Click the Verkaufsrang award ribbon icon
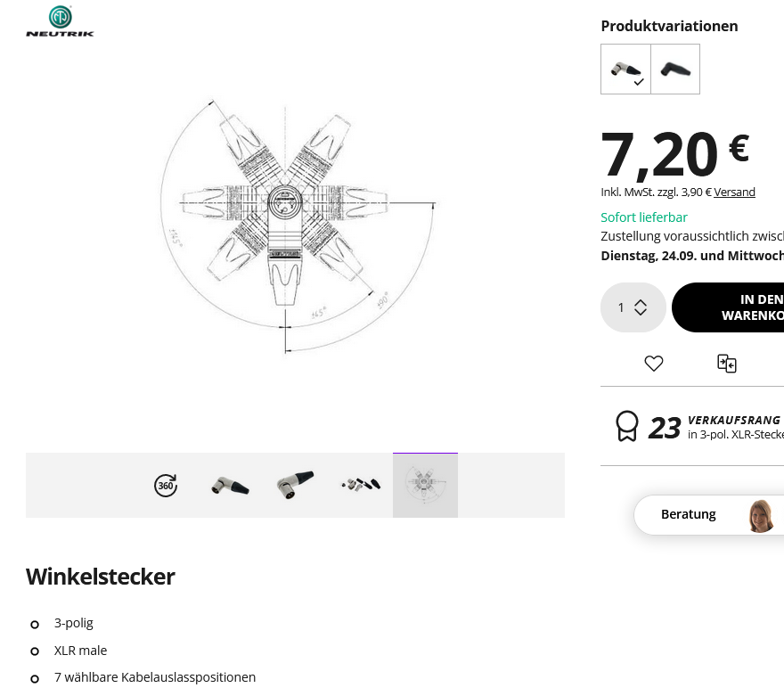 (626, 426)
